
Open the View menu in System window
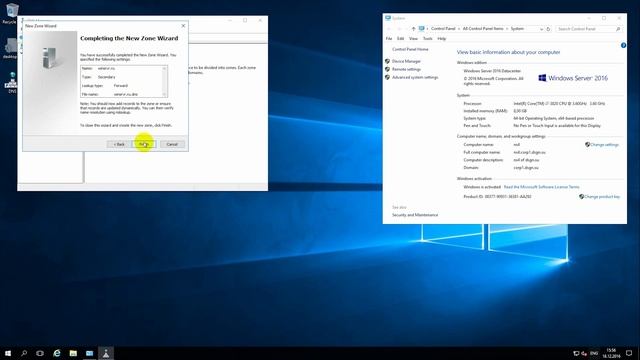(x=413, y=38)
